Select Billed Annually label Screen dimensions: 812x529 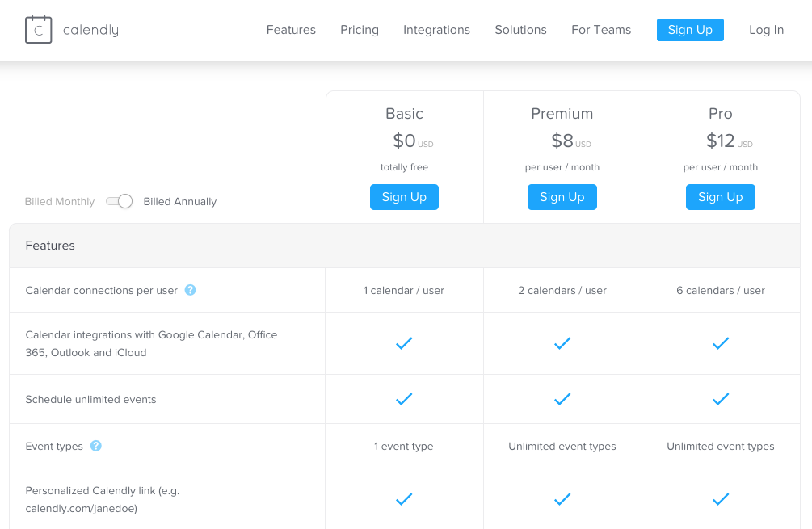click(179, 201)
